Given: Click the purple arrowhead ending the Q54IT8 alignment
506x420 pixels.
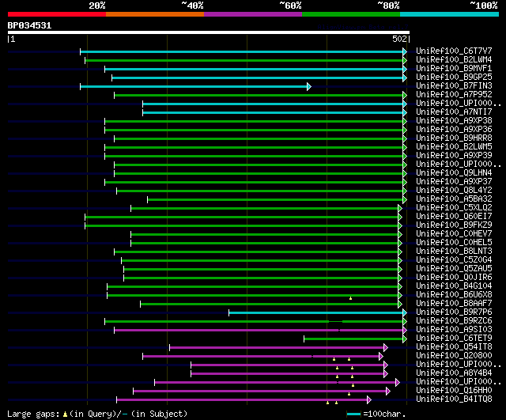Looking at the screenshot, I should (x=386, y=348).
